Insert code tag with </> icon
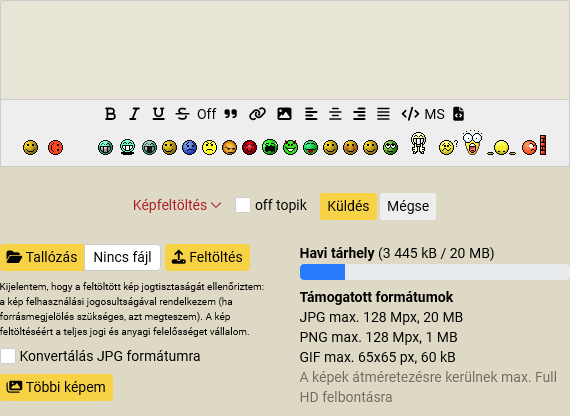 click(410, 114)
